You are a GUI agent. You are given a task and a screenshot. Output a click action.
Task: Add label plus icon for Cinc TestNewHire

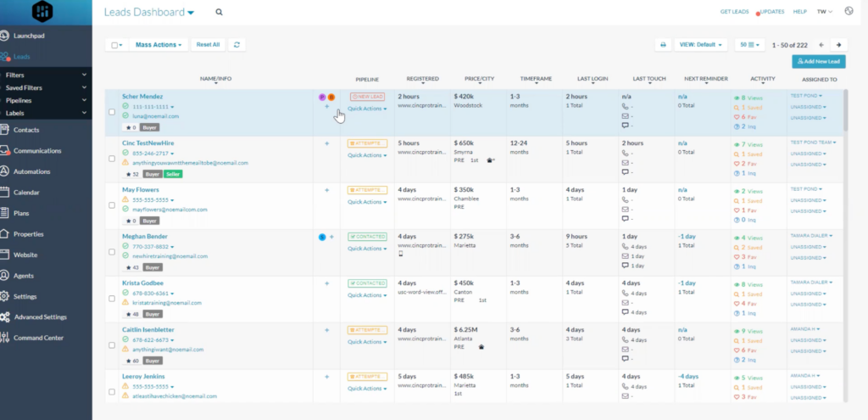(x=326, y=143)
